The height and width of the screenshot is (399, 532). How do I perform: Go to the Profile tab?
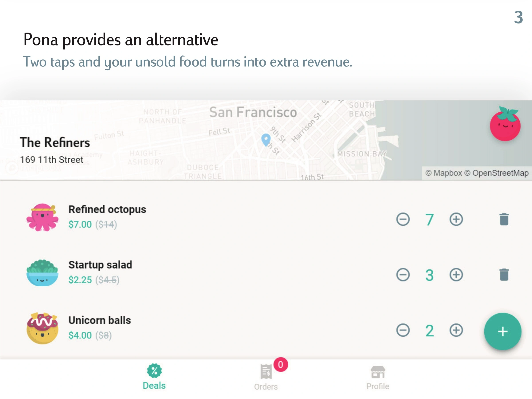[377, 377]
